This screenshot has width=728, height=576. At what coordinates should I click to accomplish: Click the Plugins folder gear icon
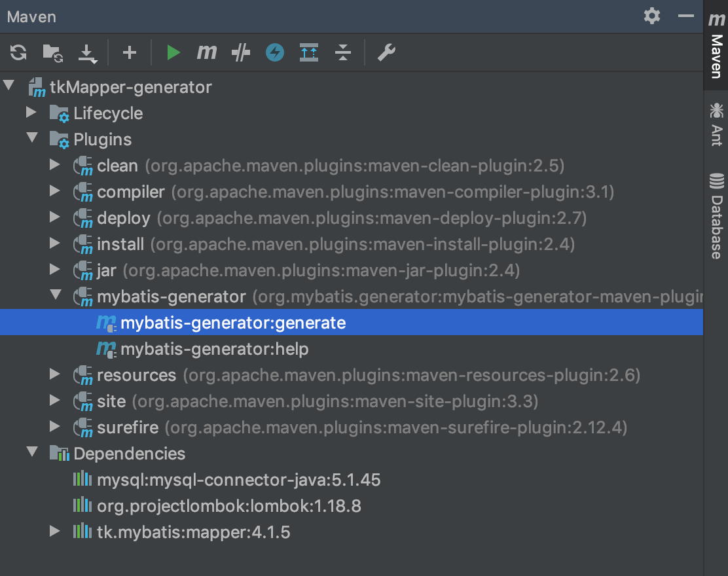60,139
